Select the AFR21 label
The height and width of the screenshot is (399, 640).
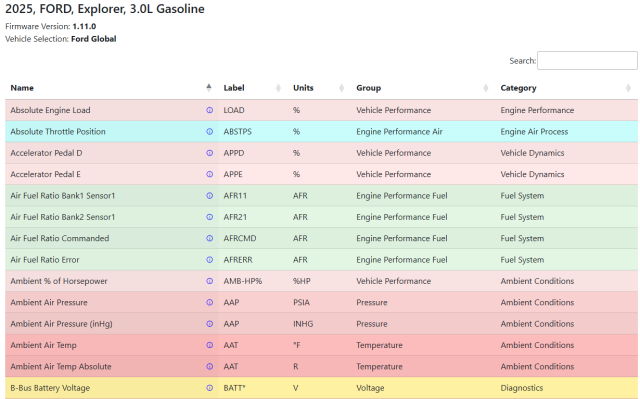click(235, 217)
